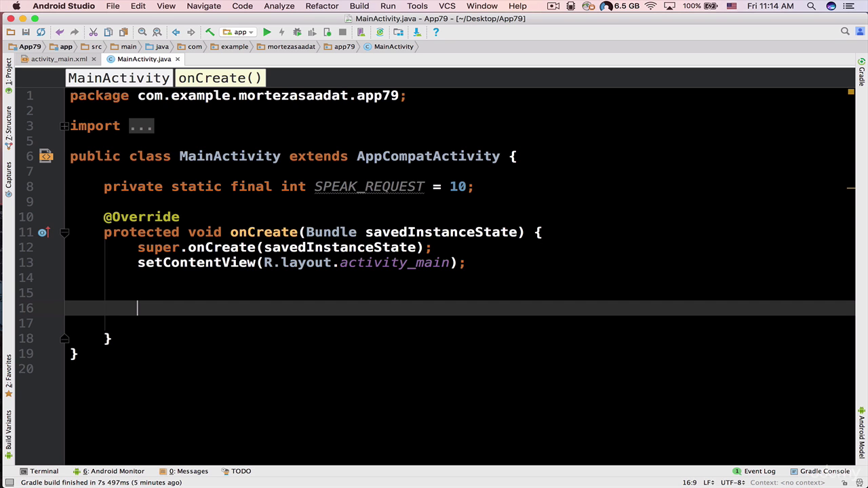Click the Save All floppy disk icon

pos(26,32)
